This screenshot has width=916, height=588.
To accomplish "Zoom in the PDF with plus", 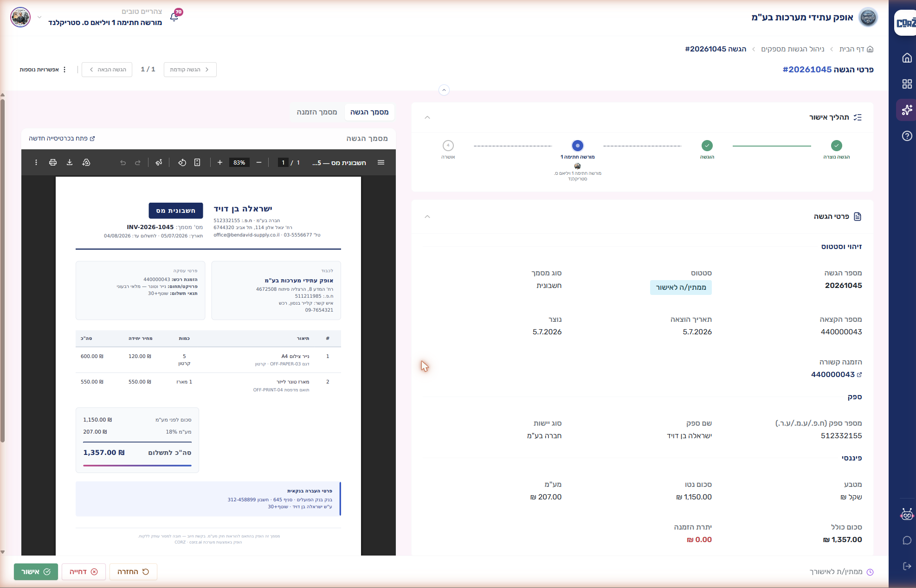I will (220, 162).
